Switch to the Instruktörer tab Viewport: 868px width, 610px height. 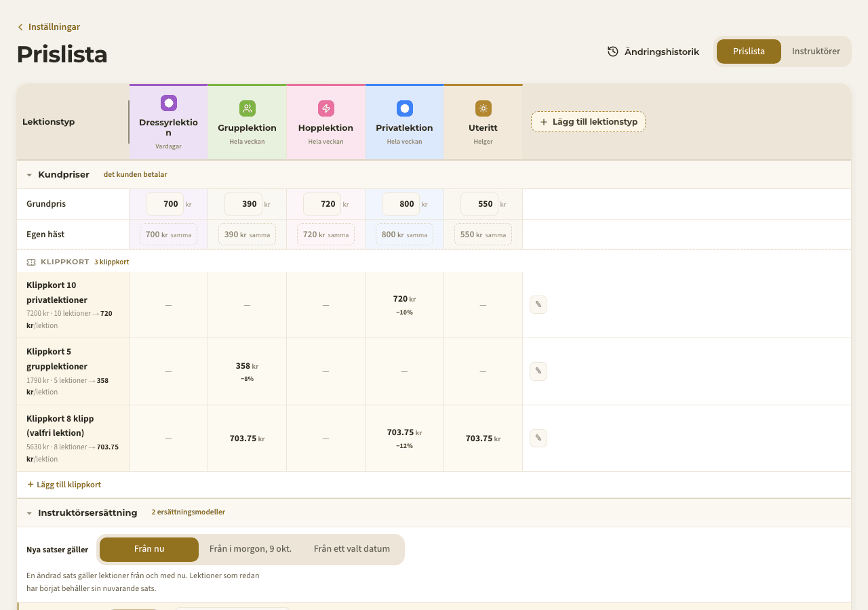pos(816,52)
